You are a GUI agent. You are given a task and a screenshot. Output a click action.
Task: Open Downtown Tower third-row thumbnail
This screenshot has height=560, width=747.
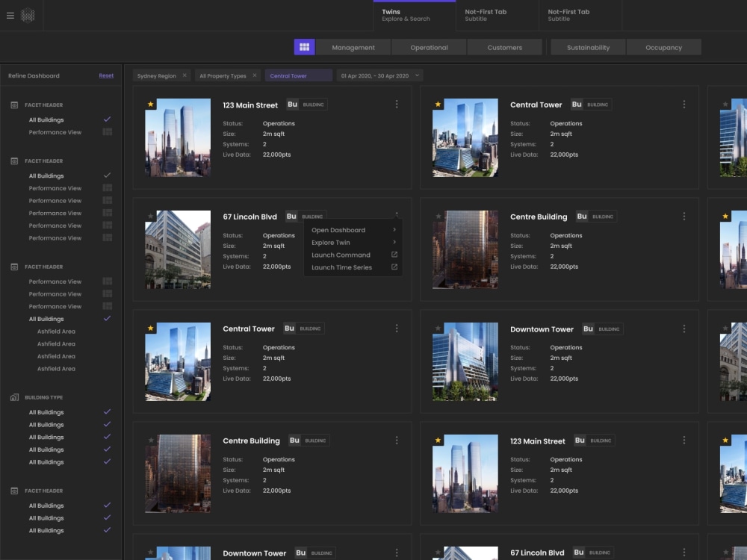point(465,361)
